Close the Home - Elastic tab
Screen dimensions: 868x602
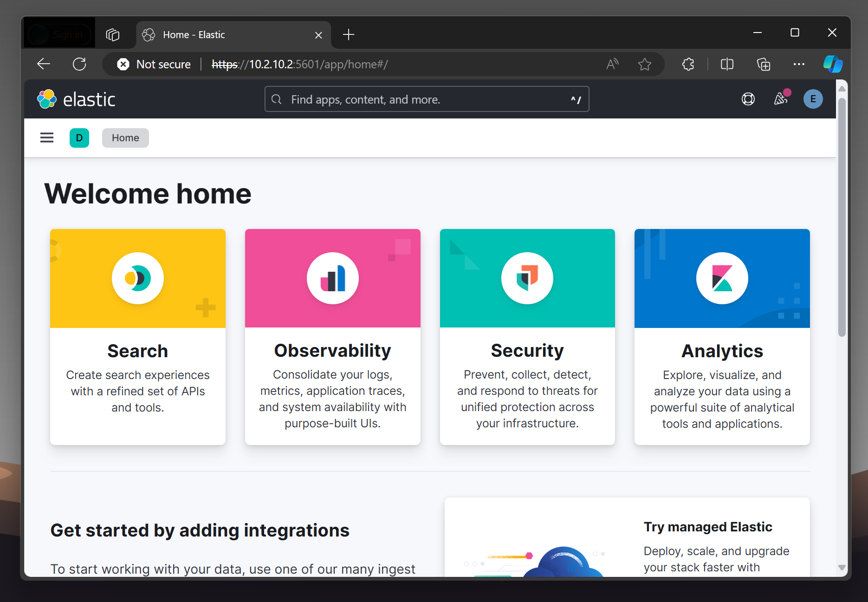click(318, 35)
